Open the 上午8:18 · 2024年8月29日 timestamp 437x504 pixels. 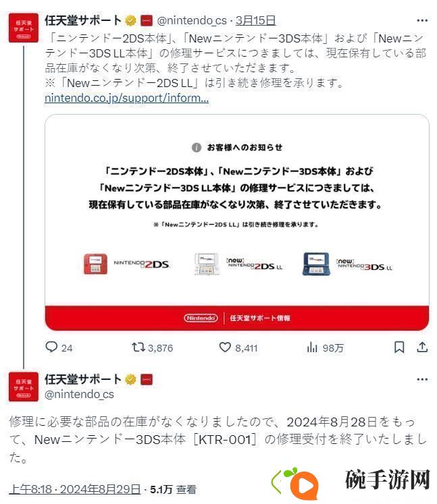[x=75, y=490]
